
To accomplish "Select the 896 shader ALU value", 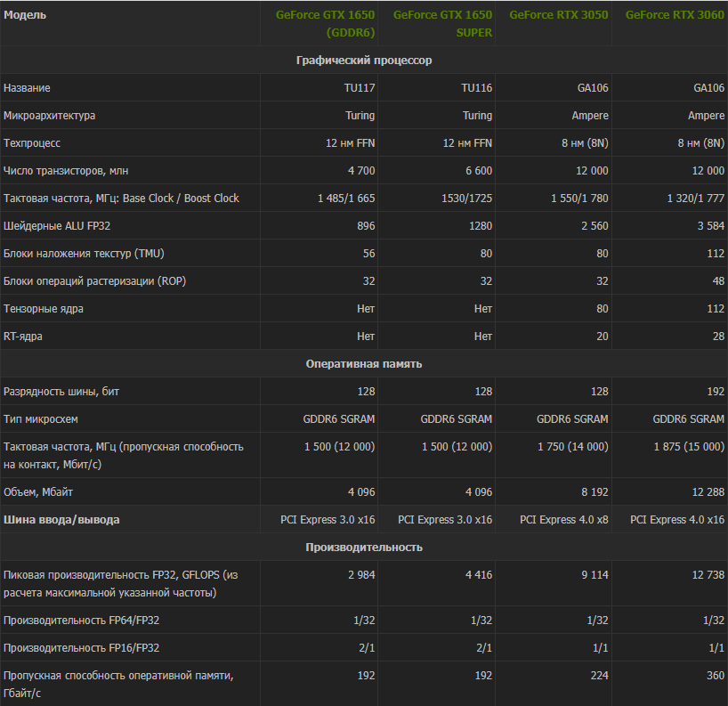I will 366,226.
